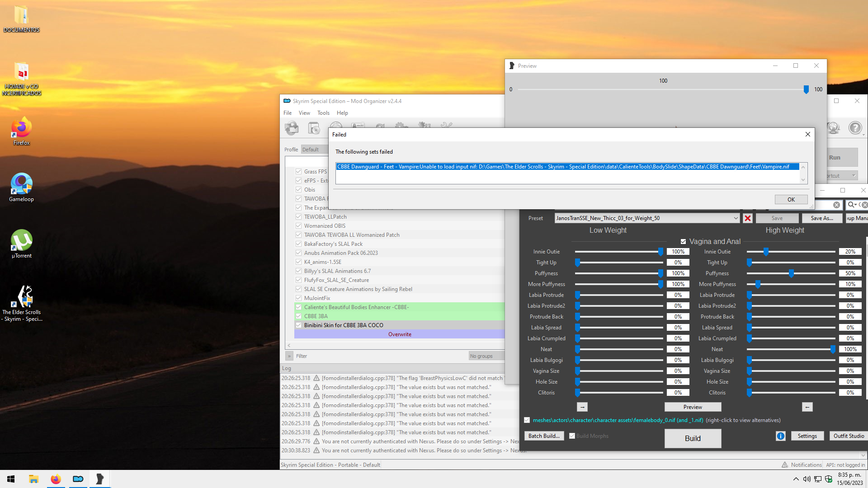Expand the mod list filter panel arrow

pyautogui.click(x=289, y=356)
